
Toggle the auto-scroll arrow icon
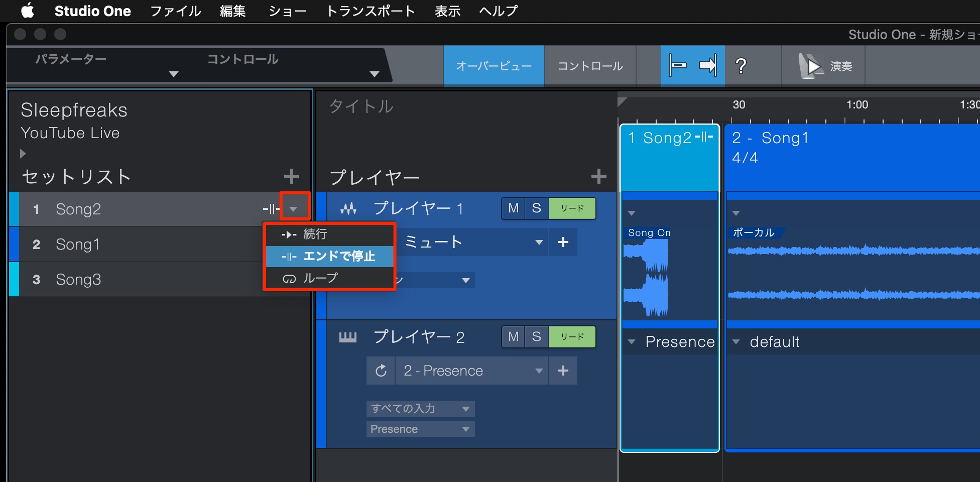(x=708, y=66)
